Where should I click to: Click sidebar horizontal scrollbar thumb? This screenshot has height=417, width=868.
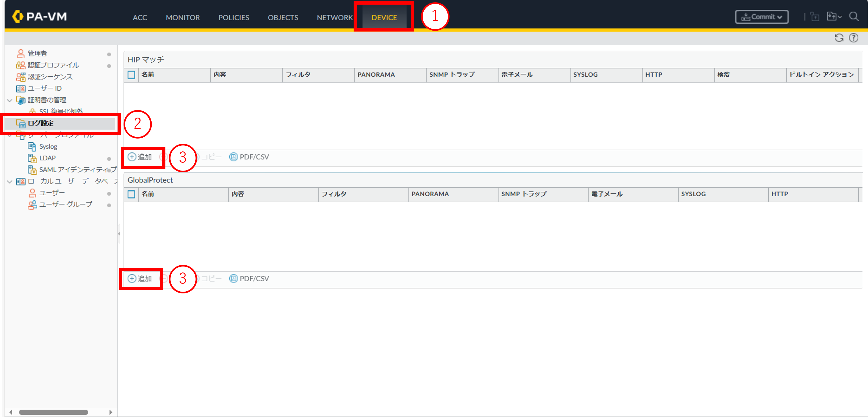pyautogui.click(x=53, y=412)
